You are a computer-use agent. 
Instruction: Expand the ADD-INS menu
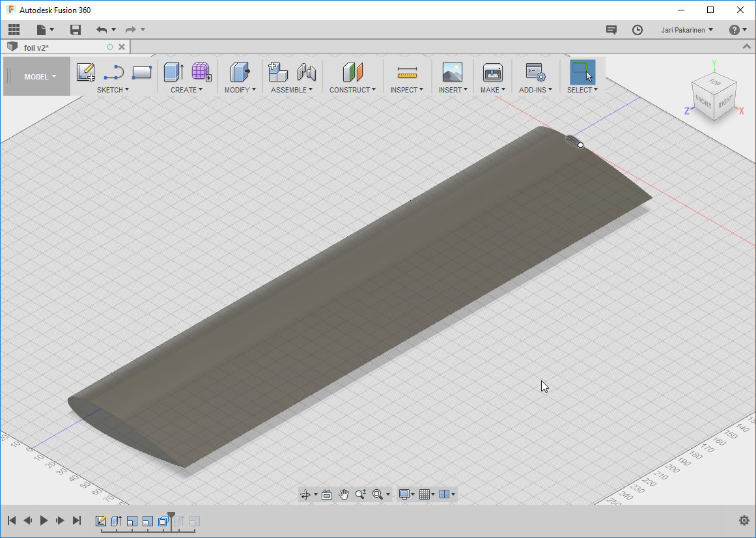[536, 90]
